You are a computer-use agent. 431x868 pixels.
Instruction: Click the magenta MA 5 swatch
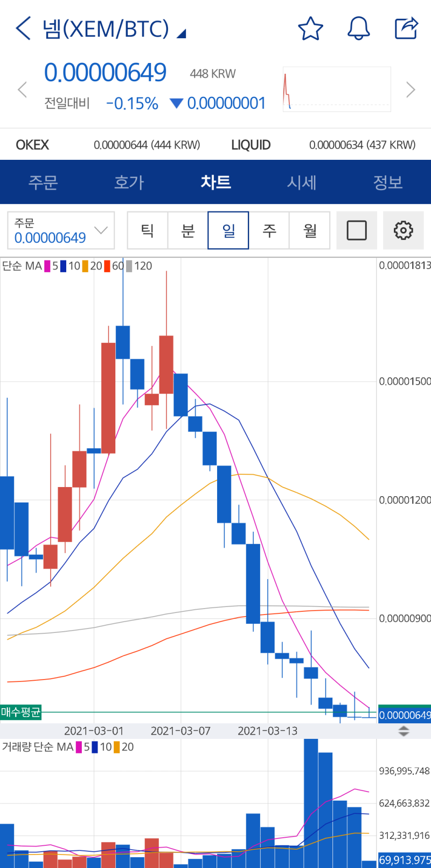click(x=47, y=266)
